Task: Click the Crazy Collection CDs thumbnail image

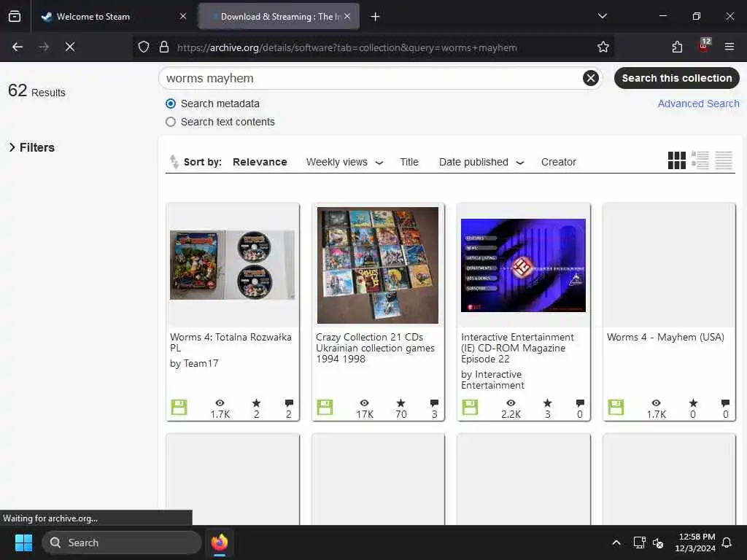Action: (378, 265)
